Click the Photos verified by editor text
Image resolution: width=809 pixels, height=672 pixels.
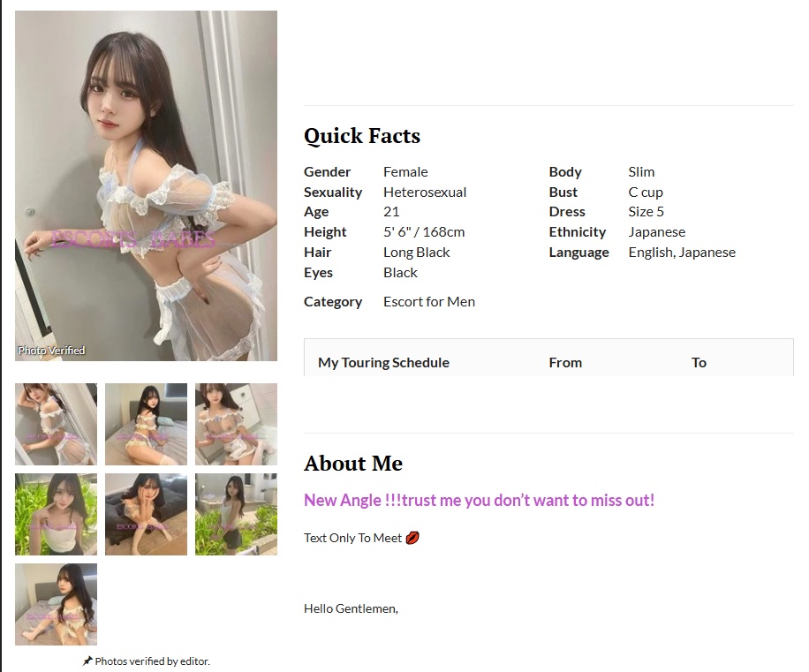click(x=152, y=661)
